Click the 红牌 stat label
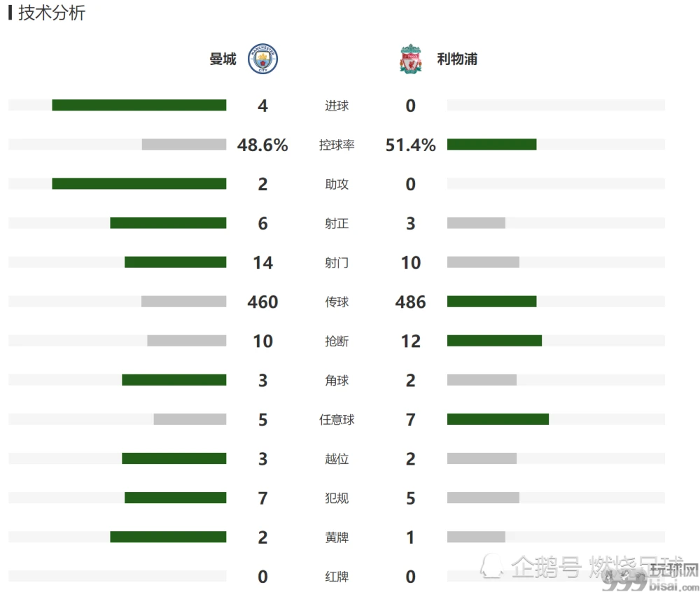 pyautogui.click(x=337, y=577)
